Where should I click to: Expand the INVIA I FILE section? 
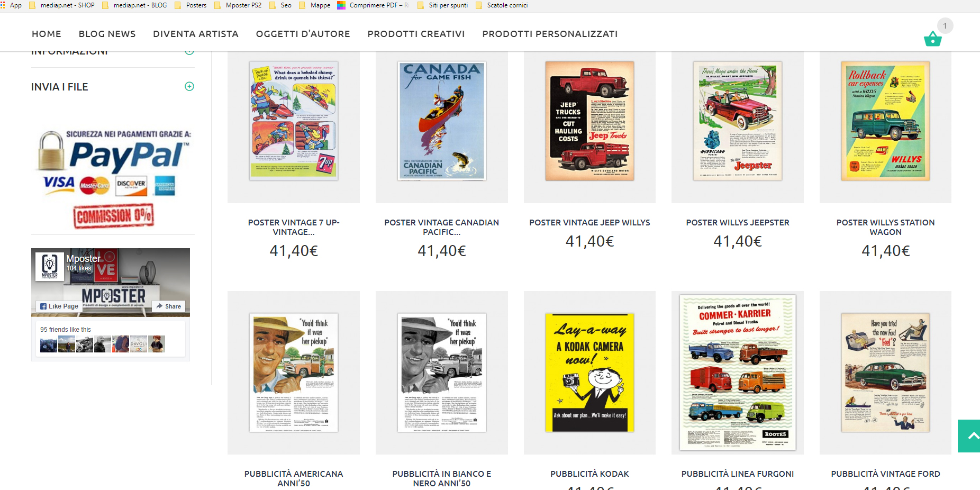[x=189, y=86]
